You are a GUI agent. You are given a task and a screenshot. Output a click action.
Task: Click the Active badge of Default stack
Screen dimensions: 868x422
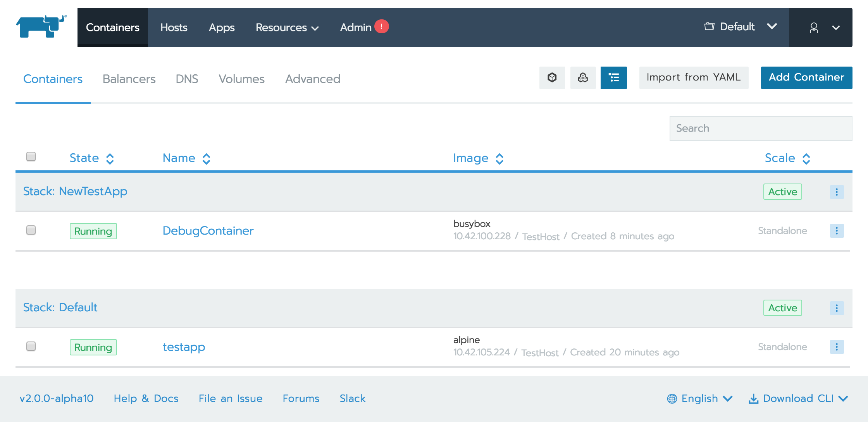[x=783, y=308]
